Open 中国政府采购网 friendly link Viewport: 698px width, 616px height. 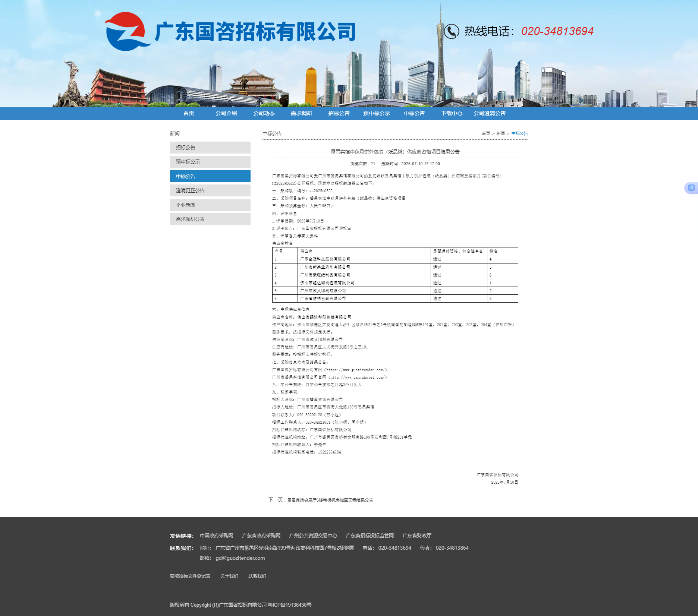coord(216,536)
